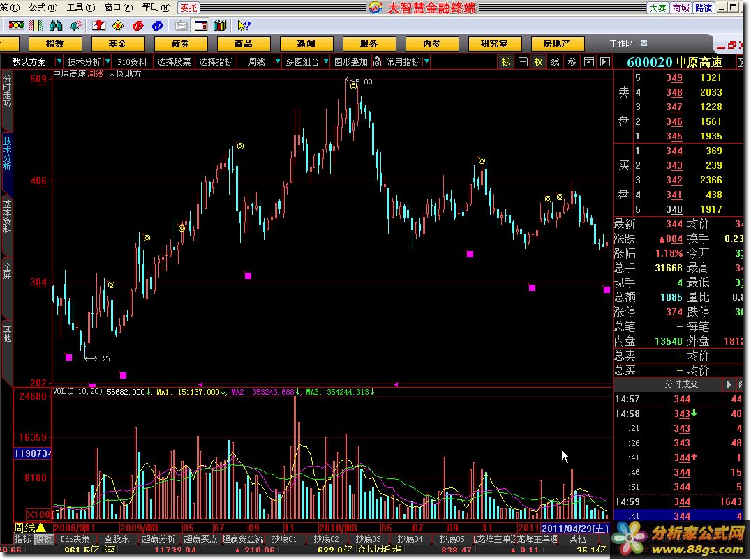Open the 工具 menu

[x=81, y=8]
